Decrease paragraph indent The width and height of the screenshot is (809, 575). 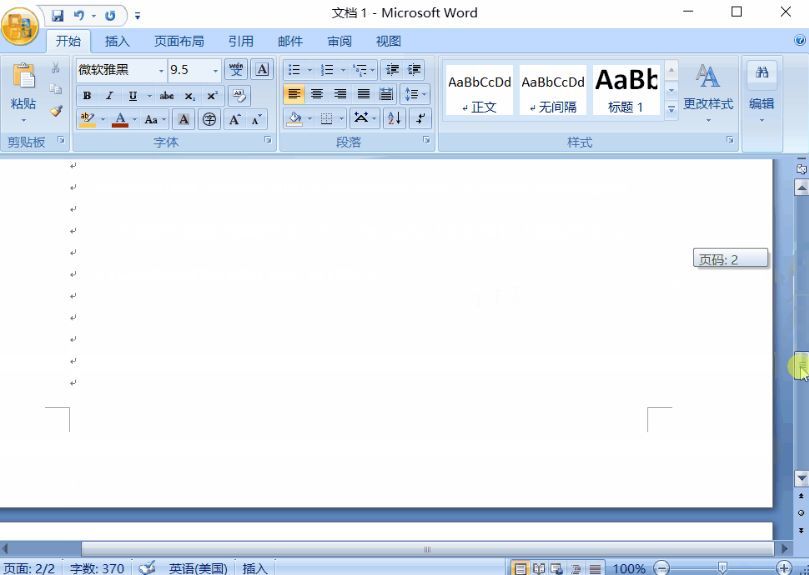coord(392,69)
